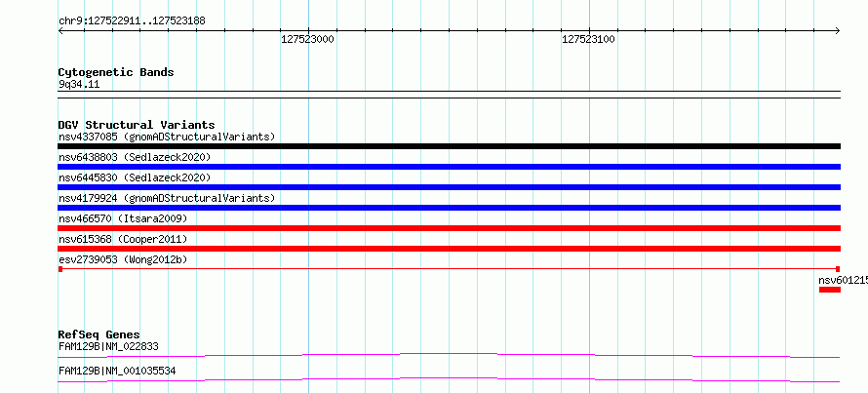This screenshot has width=868, height=393.
Task: Click the black 9q34.11 cytogenetic band line
Action: point(449,95)
